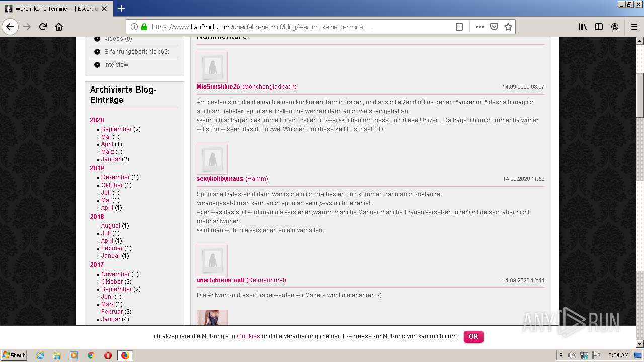
Task: Open unerfahrene-milf commenter profile link
Action: tap(220, 280)
